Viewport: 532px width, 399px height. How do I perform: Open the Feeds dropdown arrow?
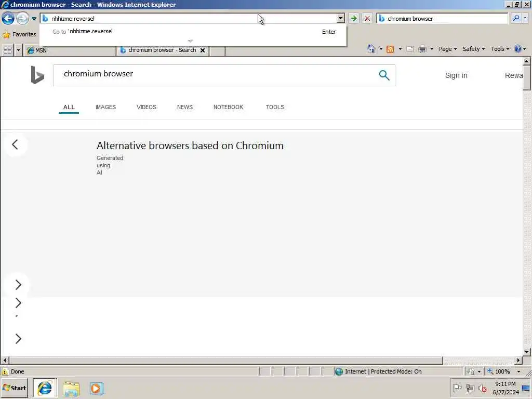click(x=400, y=49)
